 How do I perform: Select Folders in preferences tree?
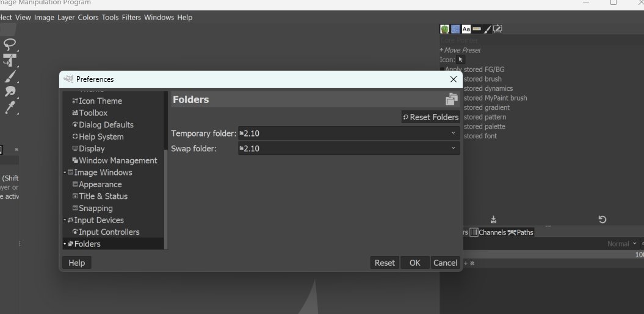pyautogui.click(x=87, y=244)
